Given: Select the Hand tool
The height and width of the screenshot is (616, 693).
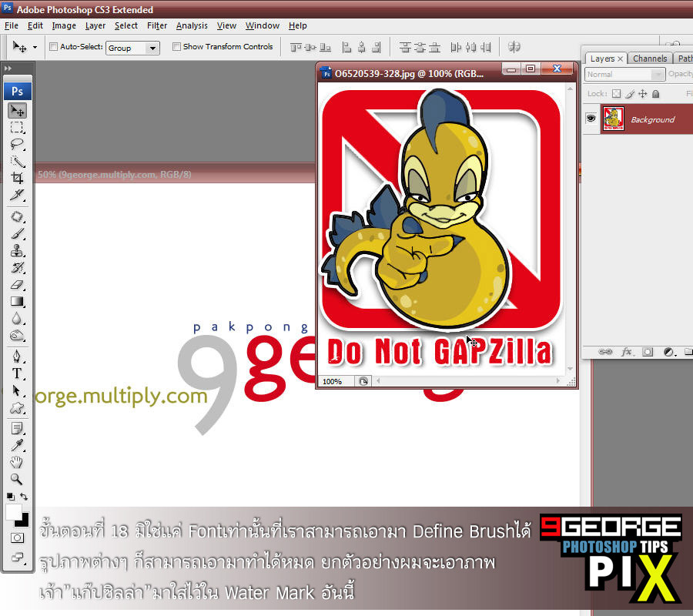Looking at the screenshot, I should (17, 462).
